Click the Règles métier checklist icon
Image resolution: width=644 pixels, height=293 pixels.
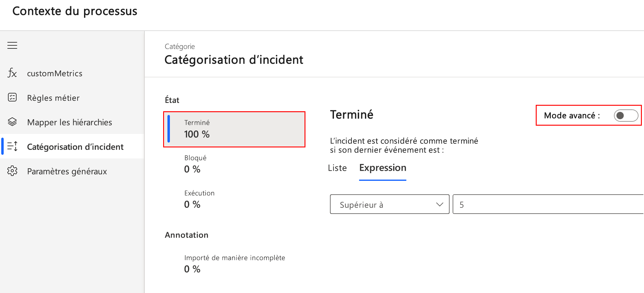click(12, 97)
